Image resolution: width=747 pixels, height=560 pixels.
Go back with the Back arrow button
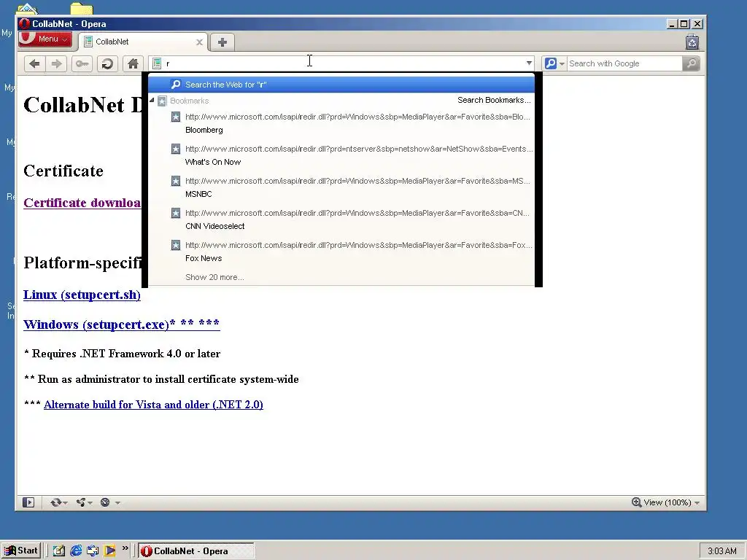tap(34, 63)
